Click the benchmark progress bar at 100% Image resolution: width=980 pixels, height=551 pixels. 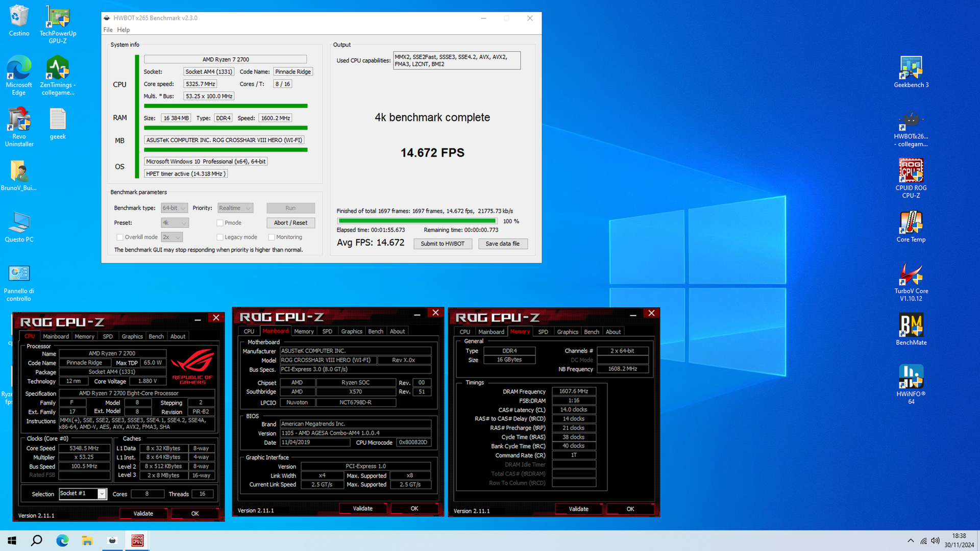(x=417, y=221)
